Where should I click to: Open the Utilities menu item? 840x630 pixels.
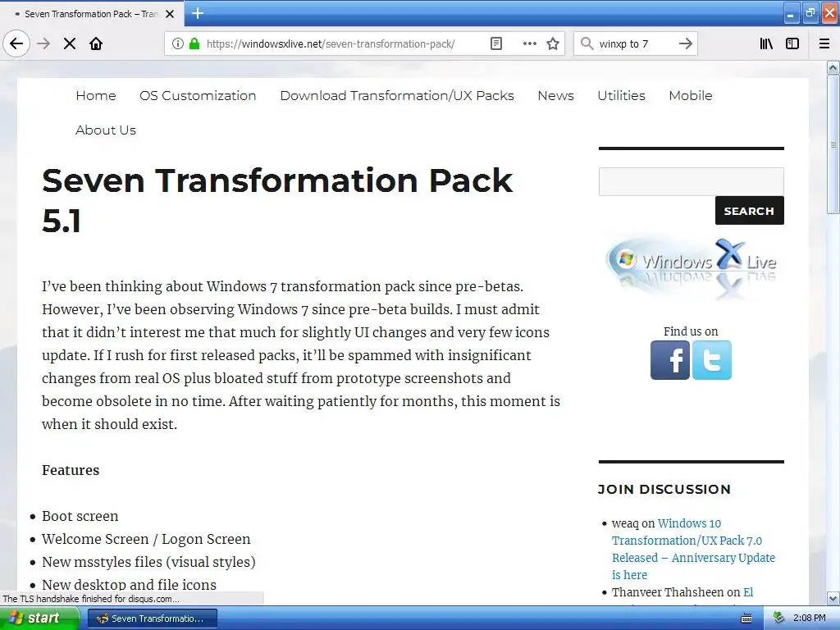[x=622, y=95]
